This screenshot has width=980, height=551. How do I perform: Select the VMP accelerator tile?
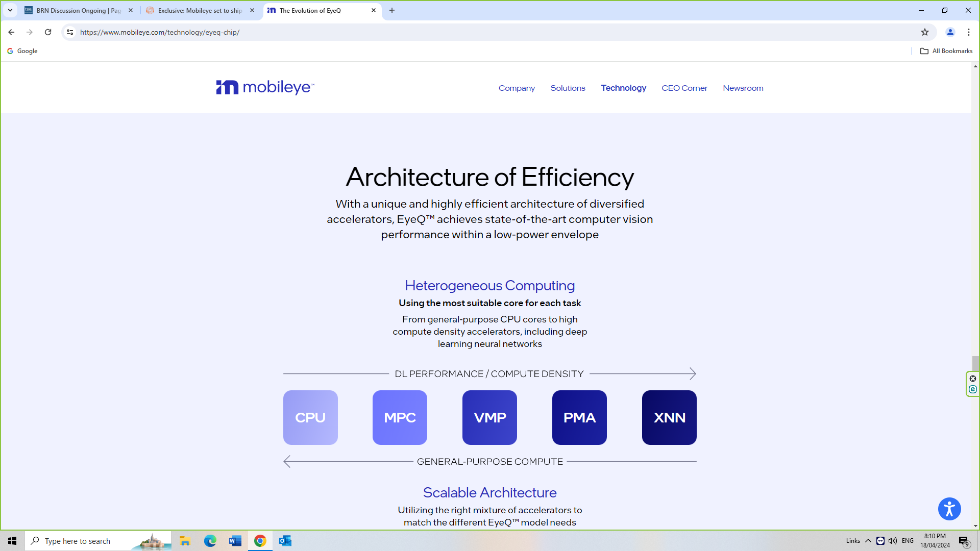(x=489, y=417)
